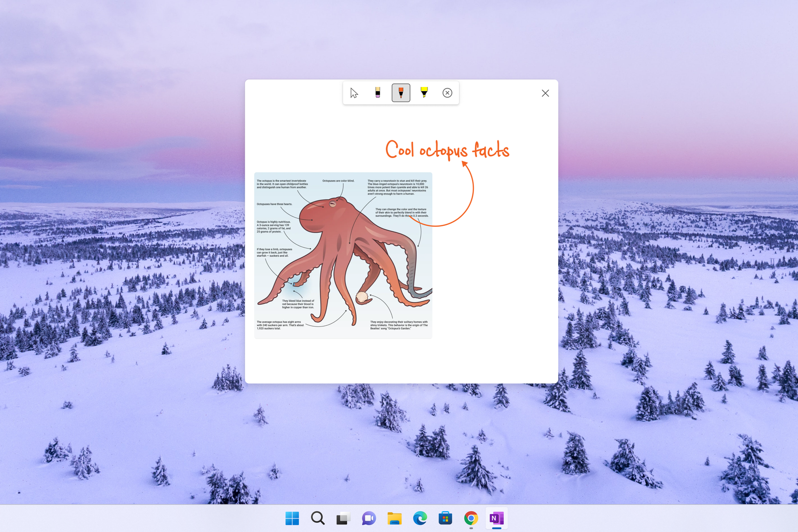Open File Explorer from the taskbar
The width and height of the screenshot is (798, 532).
[x=394, y=518]
